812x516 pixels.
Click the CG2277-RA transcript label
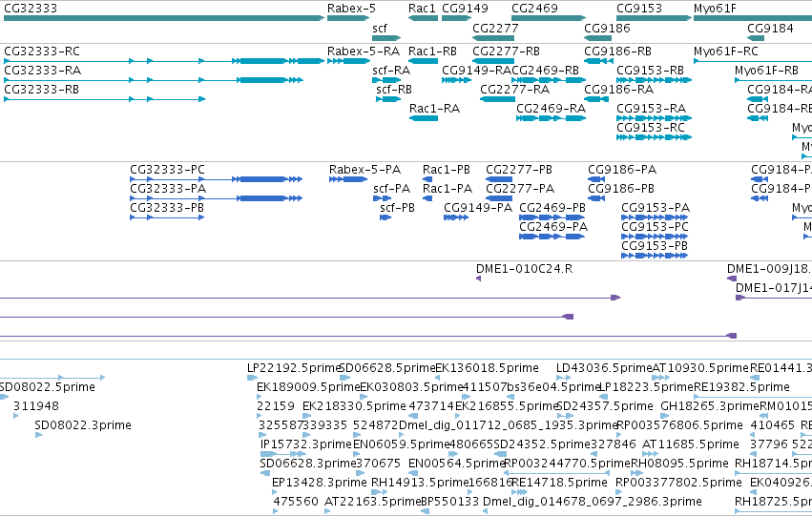(514, 90)
